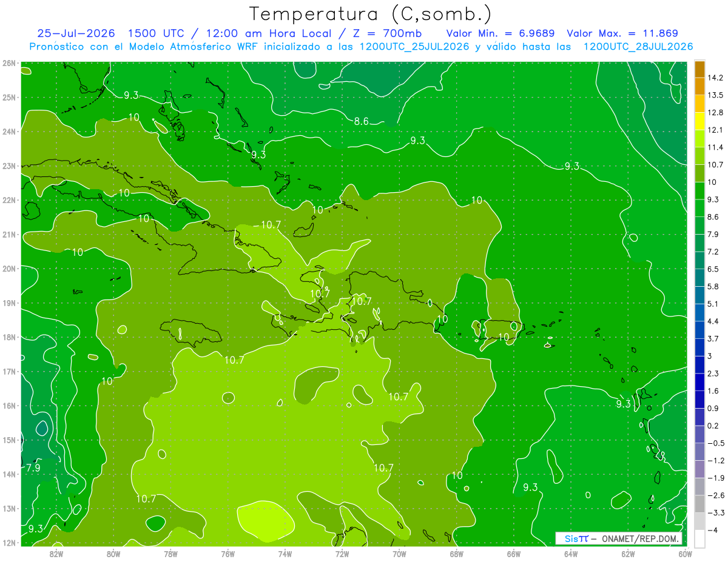Viewport: 728px width, 562px height.
Task: Click the "26N" latitude label
Action: pos(8,63)
